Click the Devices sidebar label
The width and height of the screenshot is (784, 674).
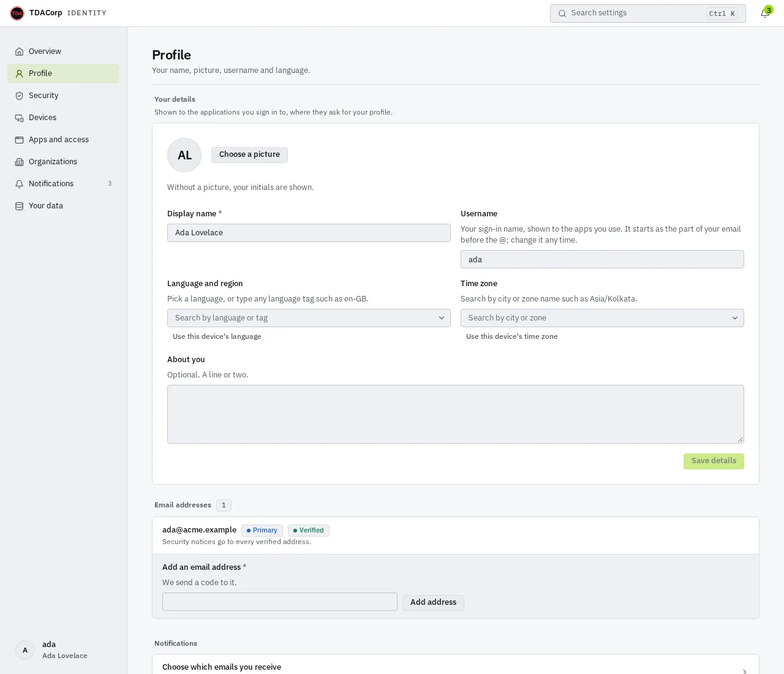pos(42,118)
